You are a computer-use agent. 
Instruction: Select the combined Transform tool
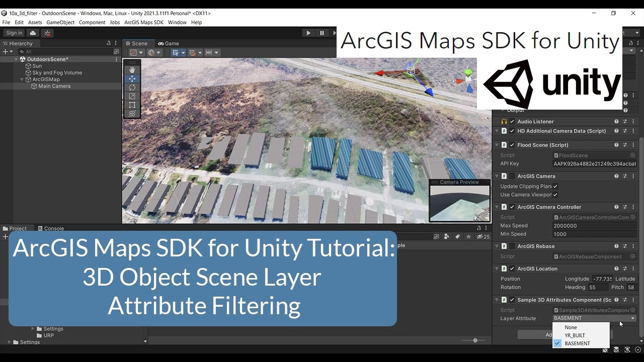coord(132,113)
